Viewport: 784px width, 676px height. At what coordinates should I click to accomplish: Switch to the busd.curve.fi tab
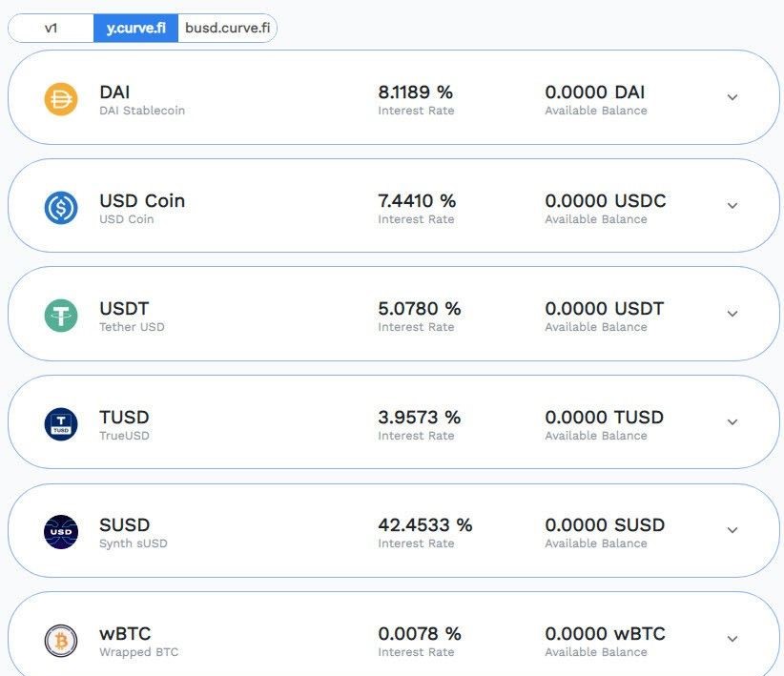[228, 28]
